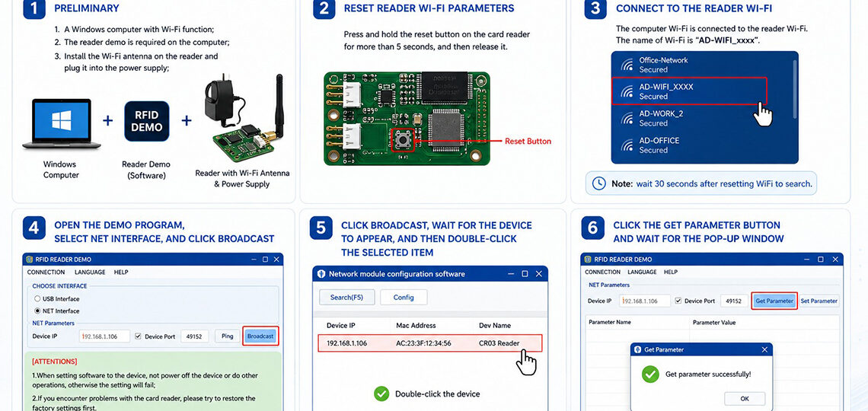Screen dimensions: 868x411
Task: Choose the AD-OFFICE network name
Action: tap(659, 141)
